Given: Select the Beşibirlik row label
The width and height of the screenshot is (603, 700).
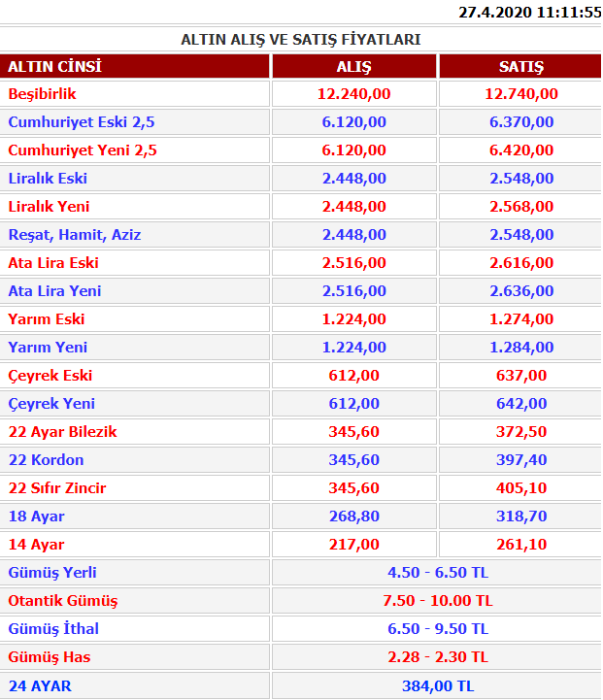Looking at the screenshot, I should click(43, 94).
